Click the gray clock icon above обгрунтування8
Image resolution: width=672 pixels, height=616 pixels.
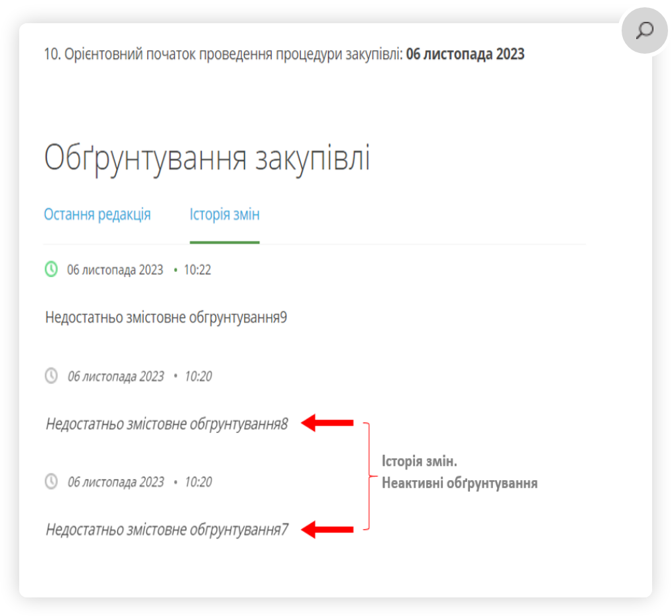point(51,376)
